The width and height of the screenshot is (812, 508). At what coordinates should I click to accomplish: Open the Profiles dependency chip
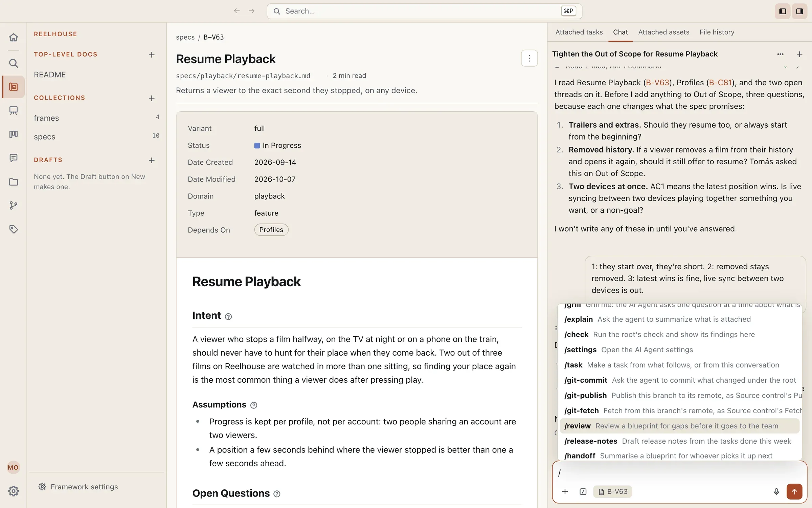tap(271, 230)
